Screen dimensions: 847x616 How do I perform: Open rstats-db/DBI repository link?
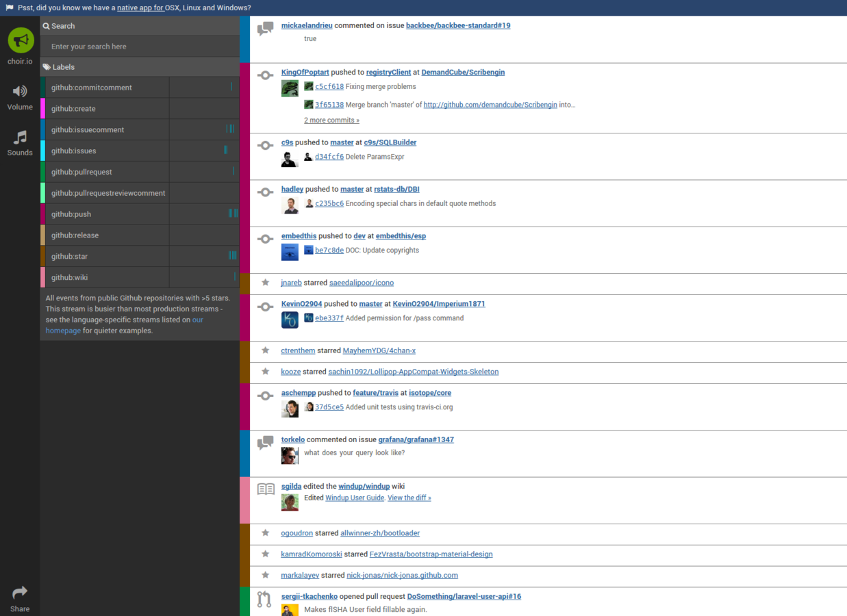click(396, 189)
